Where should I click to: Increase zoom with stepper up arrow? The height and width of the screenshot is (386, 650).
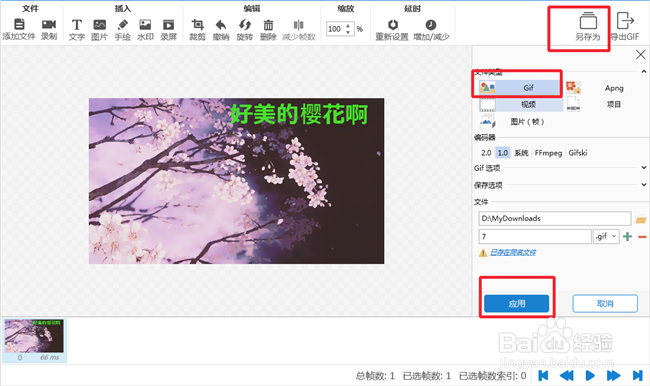[348, 26]
